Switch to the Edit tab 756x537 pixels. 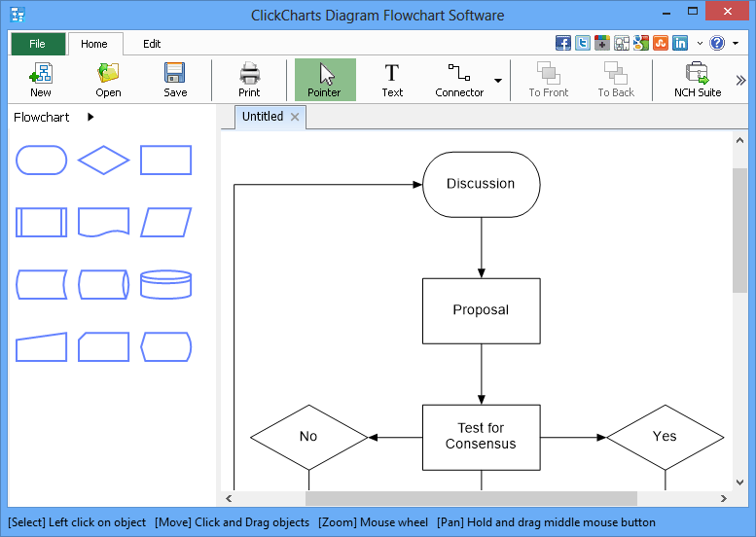coord(152,44)
